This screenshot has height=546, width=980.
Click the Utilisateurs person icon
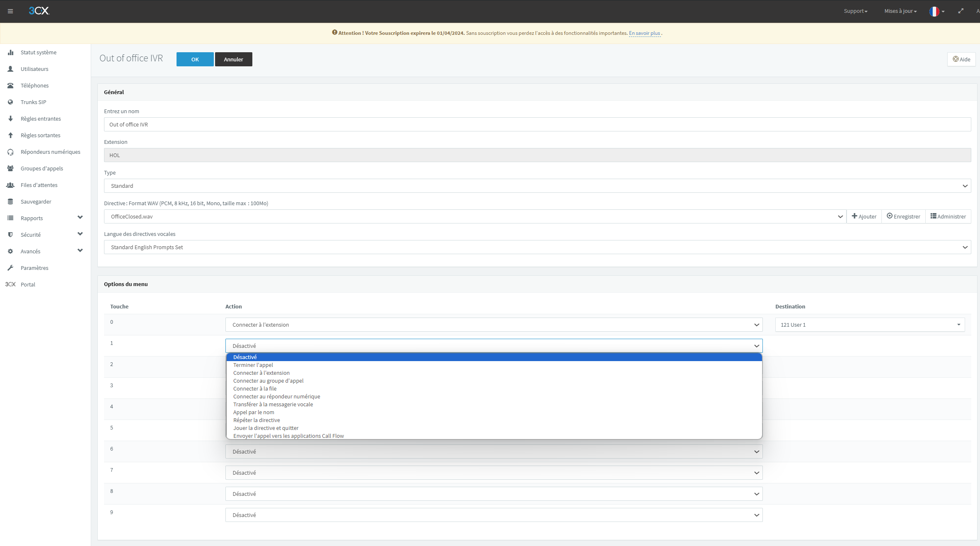tap(10, 69)
